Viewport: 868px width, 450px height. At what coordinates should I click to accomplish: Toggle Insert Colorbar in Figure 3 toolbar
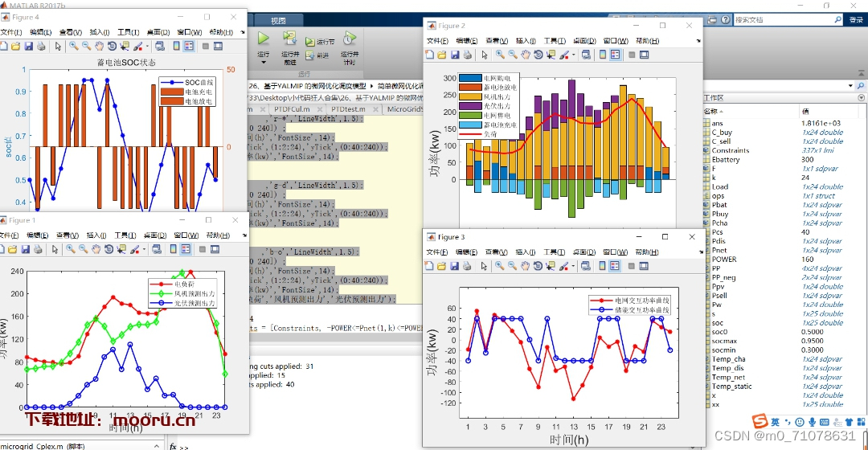click(602, 266)
